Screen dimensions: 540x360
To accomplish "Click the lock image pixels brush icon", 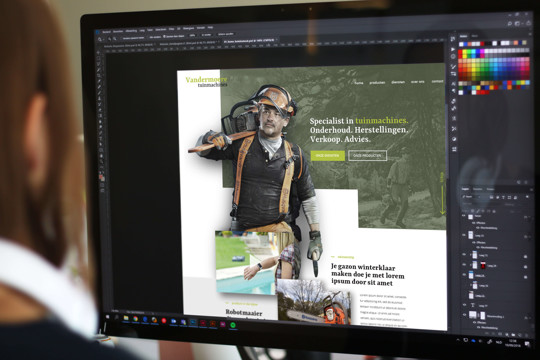I will click(x=478, y=211).
